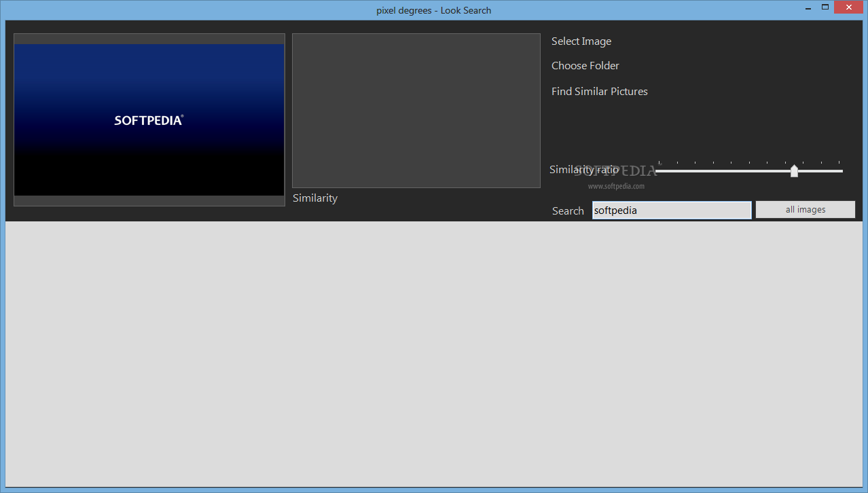
Task: Minimize the Look Search window
Action: tap(808, 7)
